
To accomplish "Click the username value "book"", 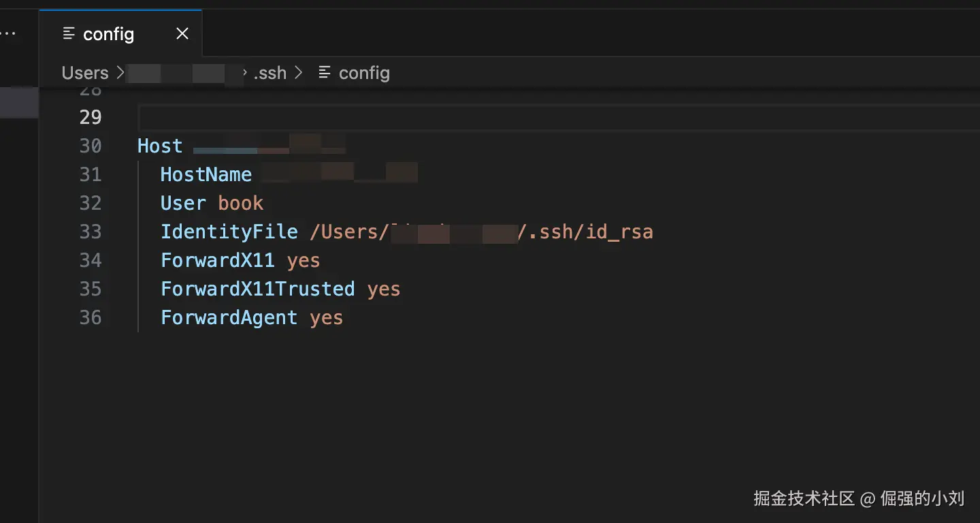I will 241,203.
